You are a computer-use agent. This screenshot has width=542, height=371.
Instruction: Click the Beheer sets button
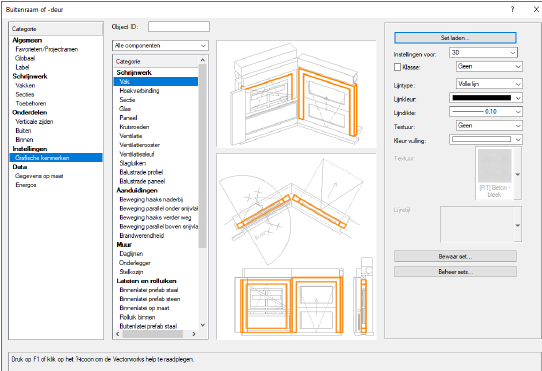pyautogui.click(x=455, y=272)
